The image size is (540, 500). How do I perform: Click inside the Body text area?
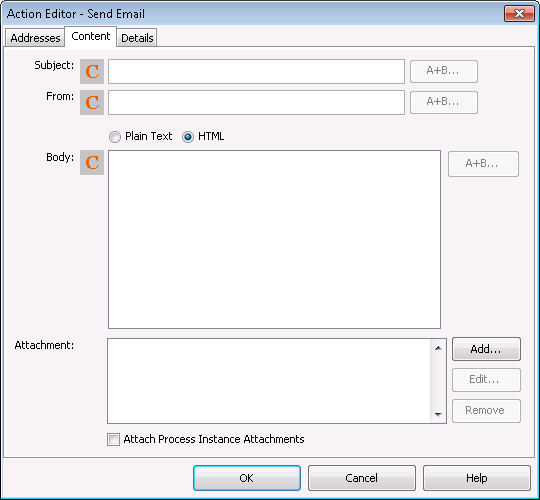(x=274, y=239)
